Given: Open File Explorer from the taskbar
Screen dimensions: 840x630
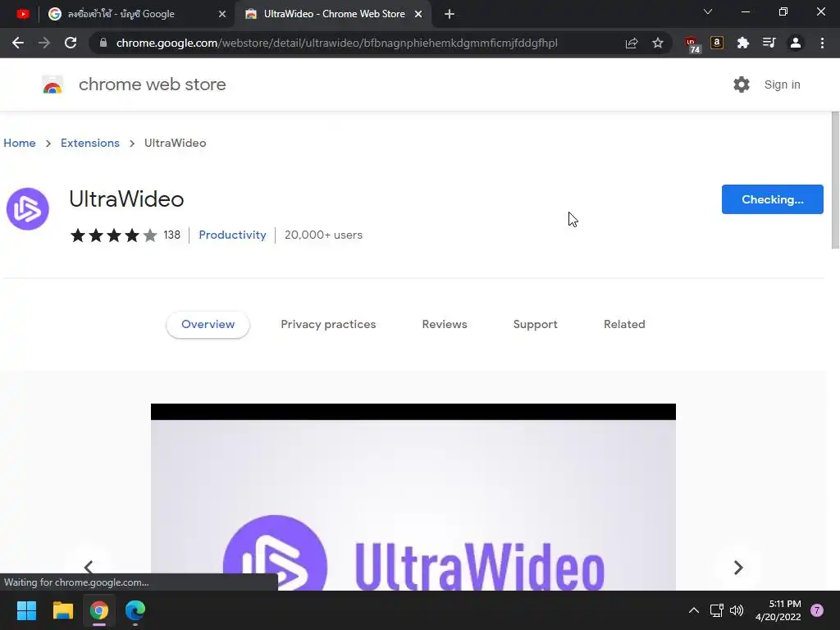Looking at the screenshot, I should (x=62, y=610).
